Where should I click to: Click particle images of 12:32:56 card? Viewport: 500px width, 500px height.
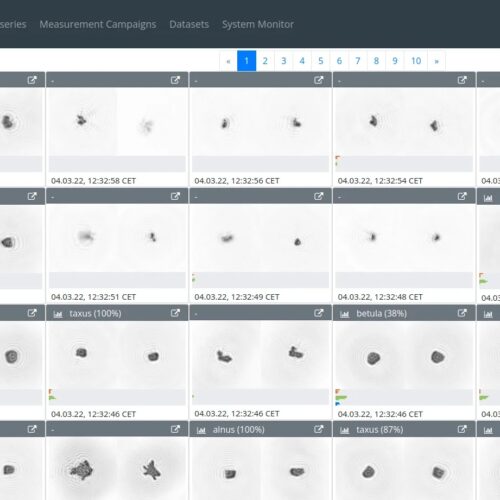(x=260, y=122)
